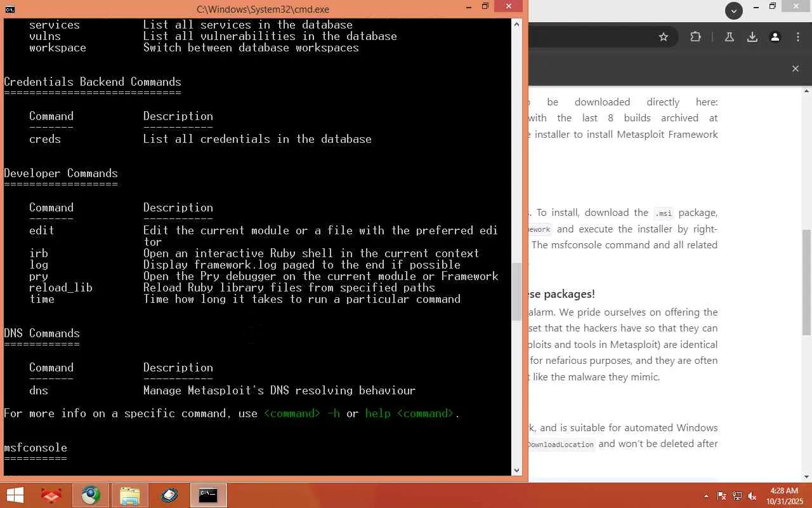Click the 'pry' command text

[39, 276]
